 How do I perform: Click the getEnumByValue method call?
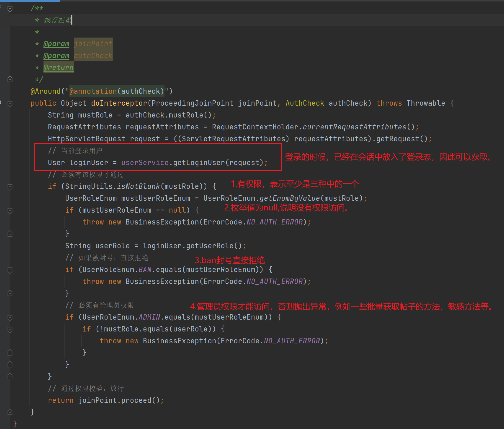(x=290, y=198)
